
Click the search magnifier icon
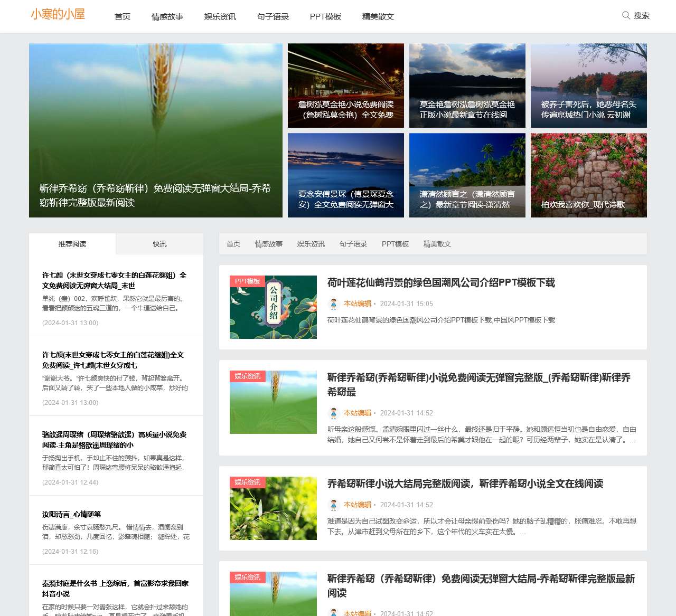626,16
